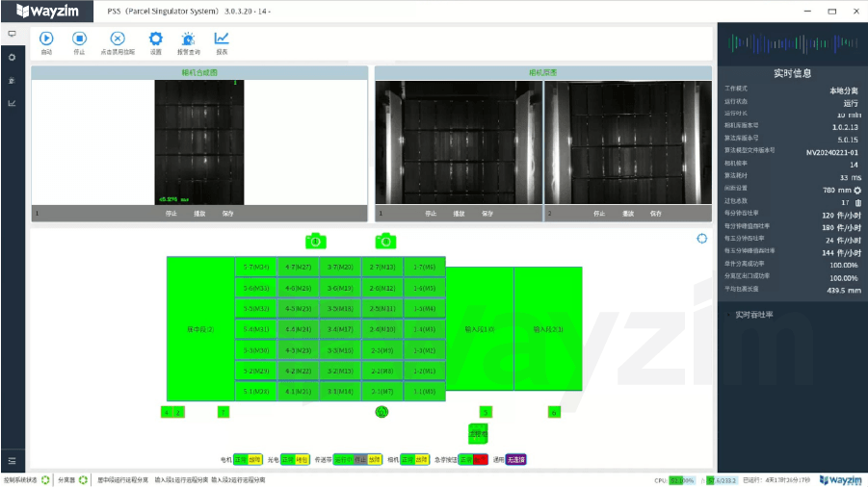Click the 停止 (Stop) toolbar icon
This screenshot has height=488, width=868.
pos(79,39)
